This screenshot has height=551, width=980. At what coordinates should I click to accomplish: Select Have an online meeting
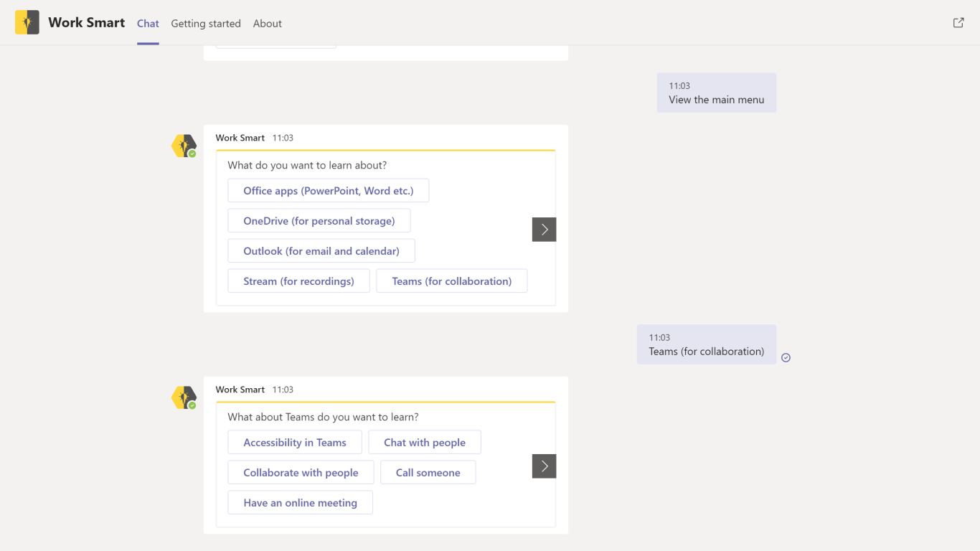tap(300, 503)
